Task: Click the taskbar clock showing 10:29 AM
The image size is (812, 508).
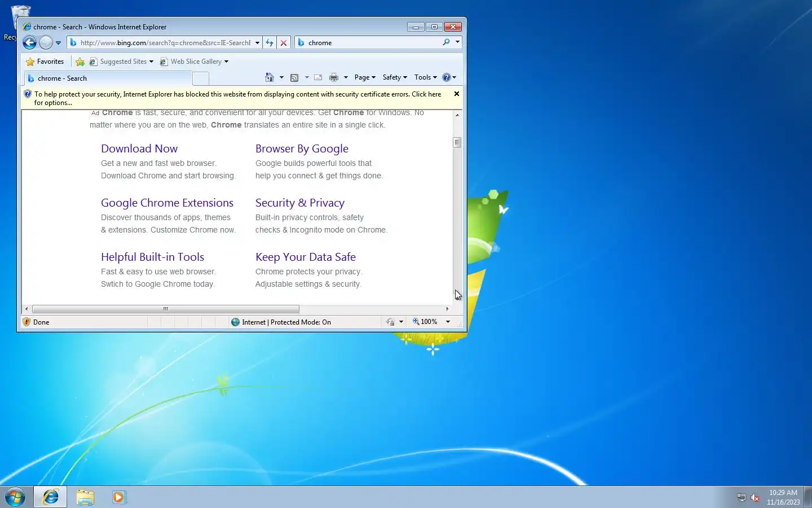Action: click(x=783, y=497)
